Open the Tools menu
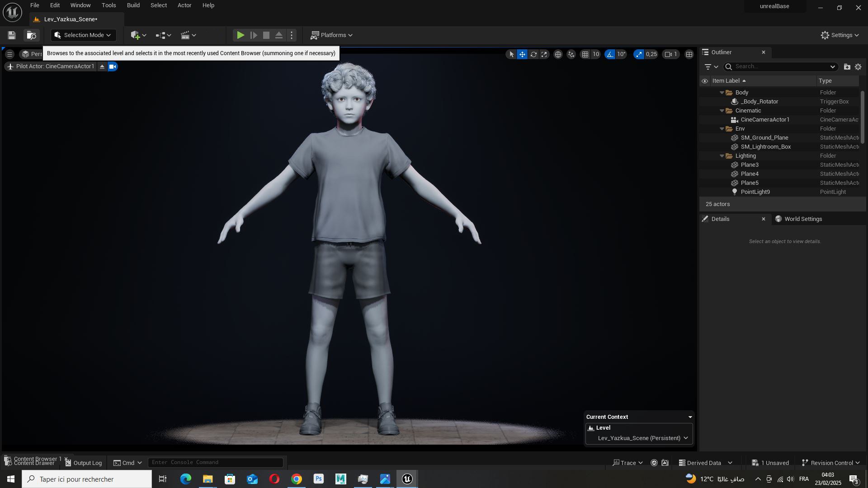 point(108,5)
